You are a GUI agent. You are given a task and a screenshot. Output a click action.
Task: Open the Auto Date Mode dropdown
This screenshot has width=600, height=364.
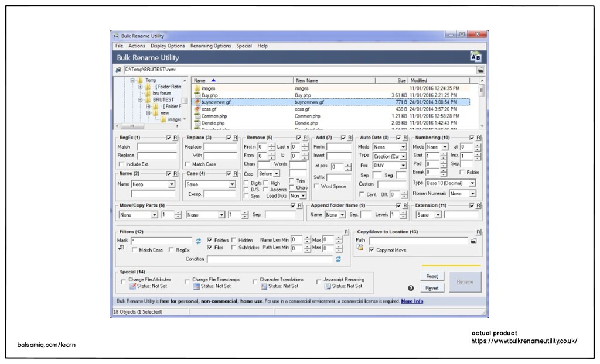click(x=403, y=147)
